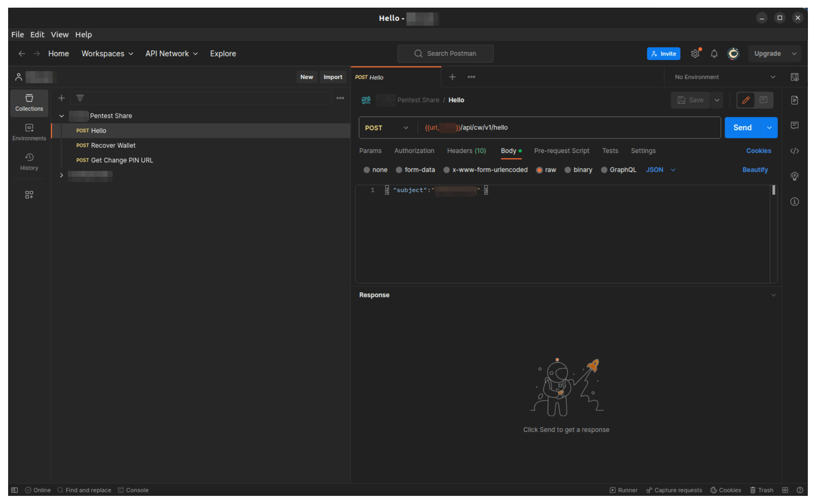Click the sync status avatar icon
Screen dimensions: 816x504
[734, 53]
